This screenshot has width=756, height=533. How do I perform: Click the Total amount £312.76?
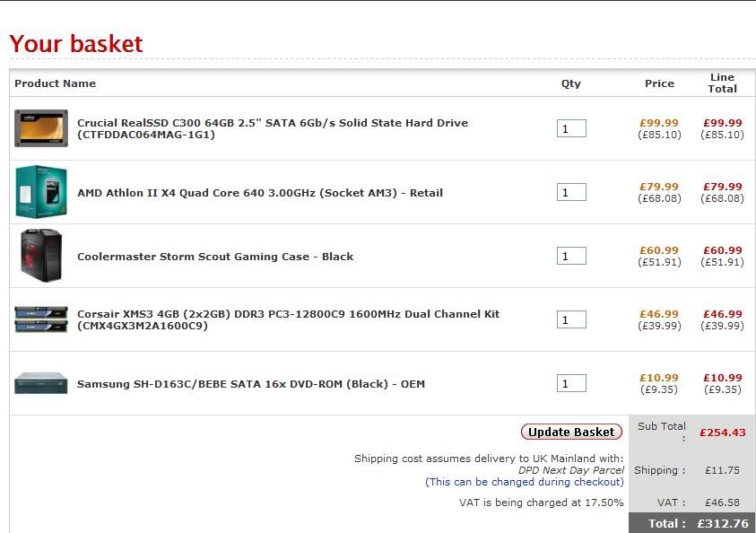coord(723,523)
